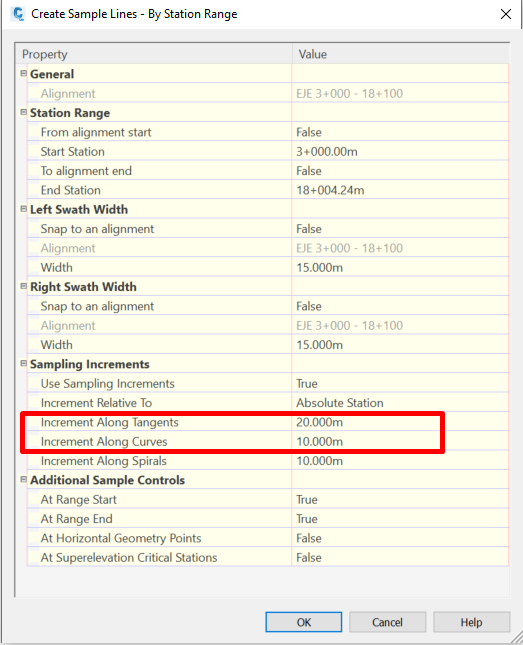Close the Create Sample Lines dialog
Image resolution: width=523 pixels, height=645 pixels.
[x=506, y=14]
